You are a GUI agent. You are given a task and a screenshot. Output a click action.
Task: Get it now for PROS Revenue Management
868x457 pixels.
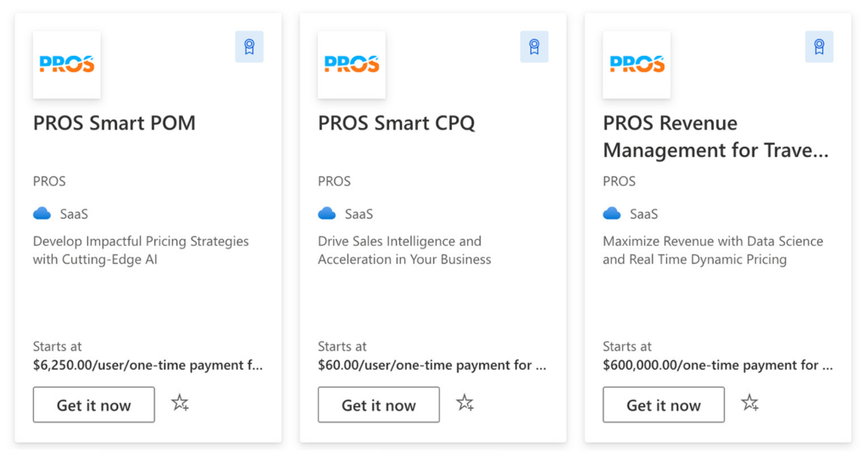664,405
